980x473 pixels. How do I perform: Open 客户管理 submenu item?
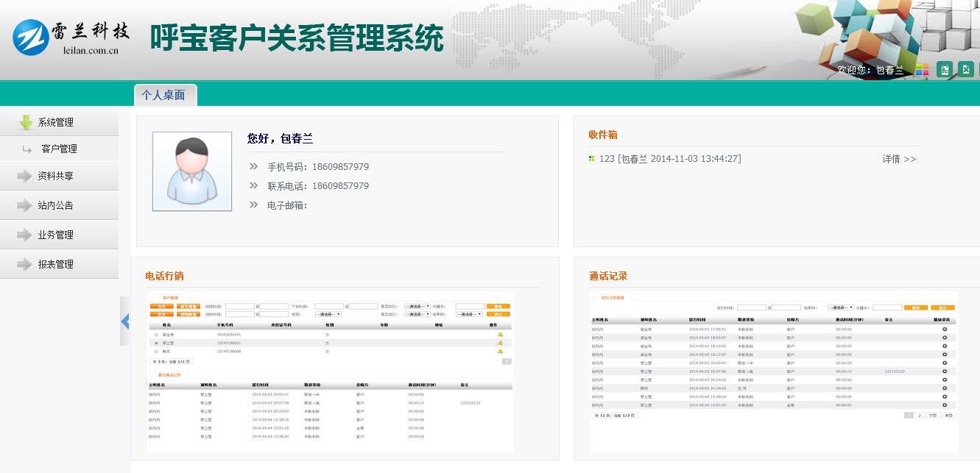click(x=59, y=149)
